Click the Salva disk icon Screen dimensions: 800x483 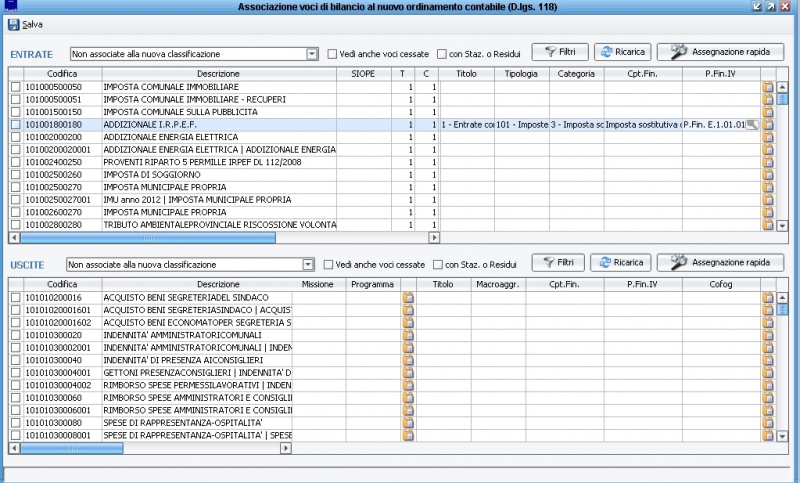(13, 24)
